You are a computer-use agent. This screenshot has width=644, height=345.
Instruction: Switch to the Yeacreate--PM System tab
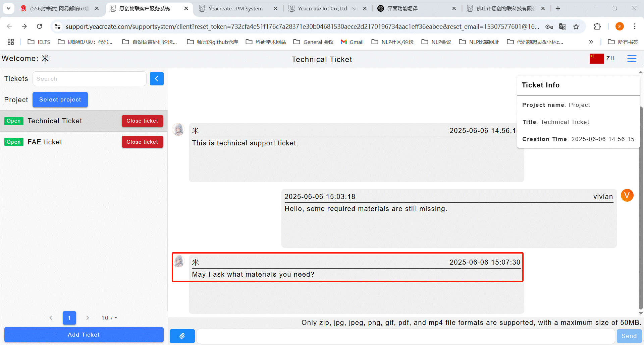(235, 8)
